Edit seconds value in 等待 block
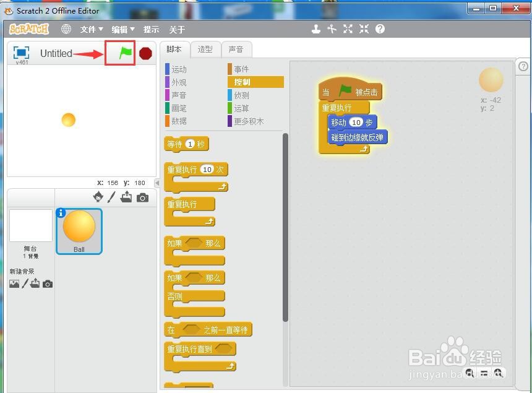Screen dimensions: 532x393 [x=190, y=144]
